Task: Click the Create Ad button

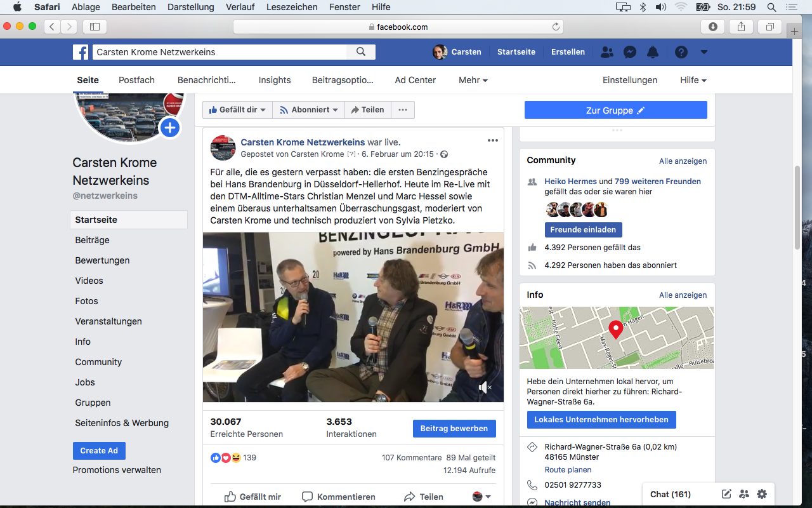Action: 99,451
